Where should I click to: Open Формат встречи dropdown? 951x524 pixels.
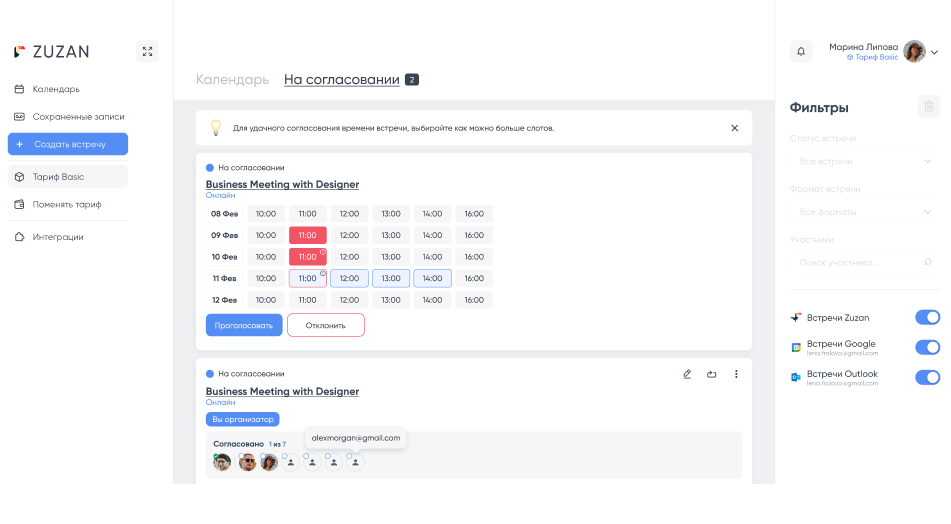pyautogui.click(x=864, y=212)
